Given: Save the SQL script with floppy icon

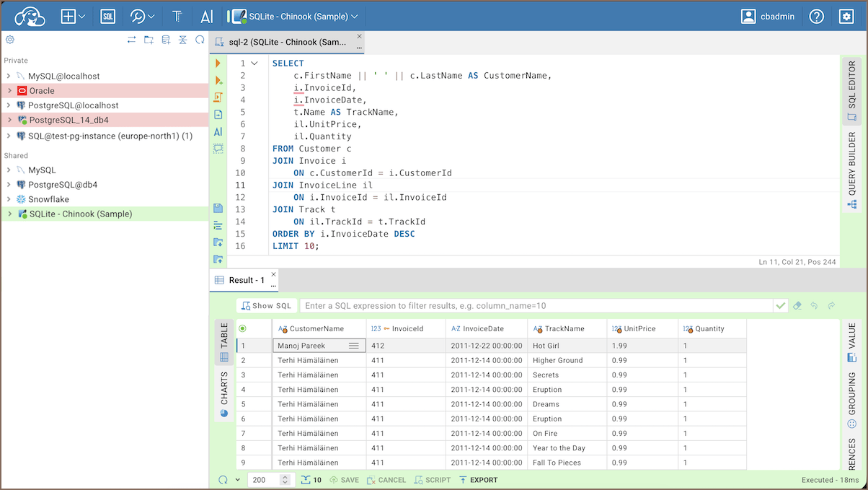Looking at the screenshot, I should (x=218, y=208).
